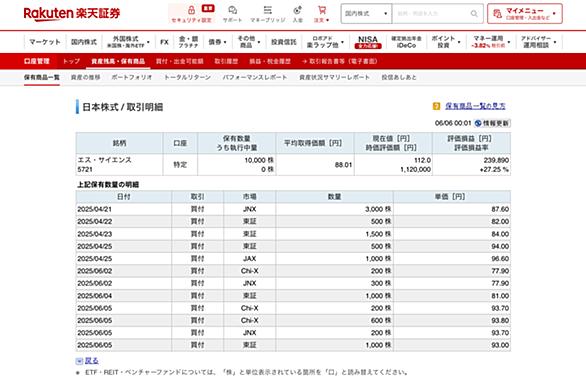This screenshot has width=586, height=383.
Task: Open the 保有商品一覧の見方 link
Action: coord(475,106)
